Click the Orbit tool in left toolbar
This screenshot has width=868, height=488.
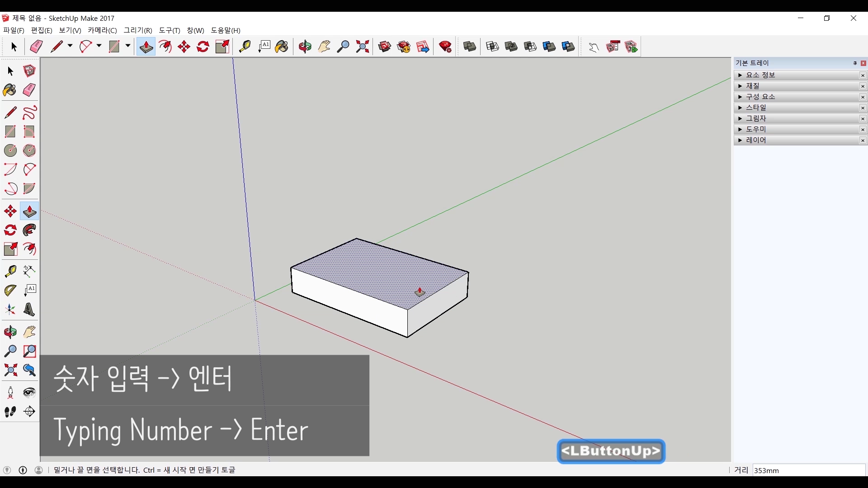[x=10, y=332]
